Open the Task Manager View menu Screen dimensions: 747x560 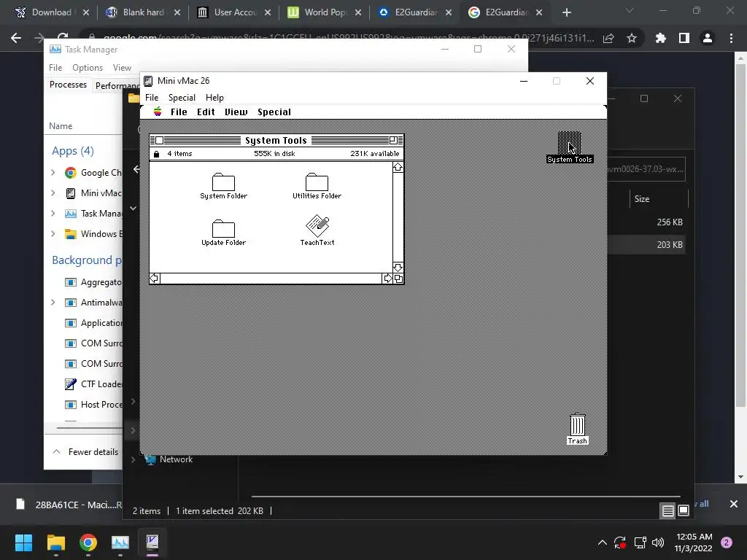(122, 68)
